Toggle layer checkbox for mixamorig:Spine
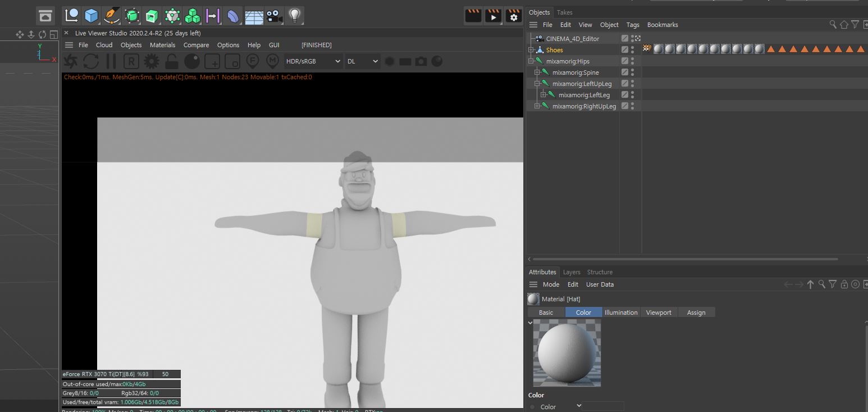 [624, 73]
